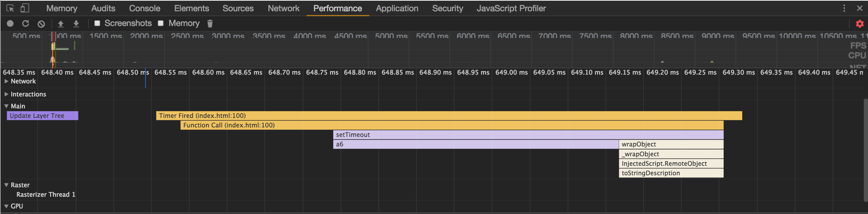Open capture settings with red gear icon
This screenshot has width=868, height=214.
[x=860, y=24]
